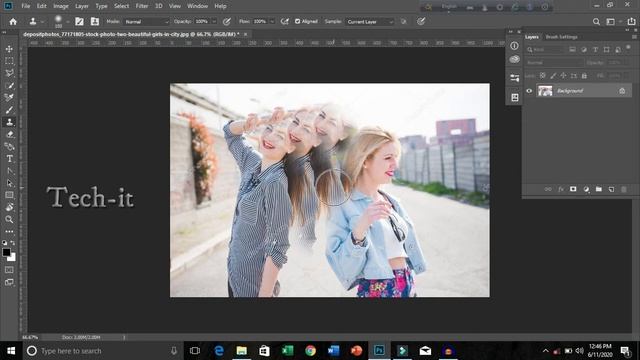
Task: Select the Zoom tool in the left toolbar
Action: [9, 220]
